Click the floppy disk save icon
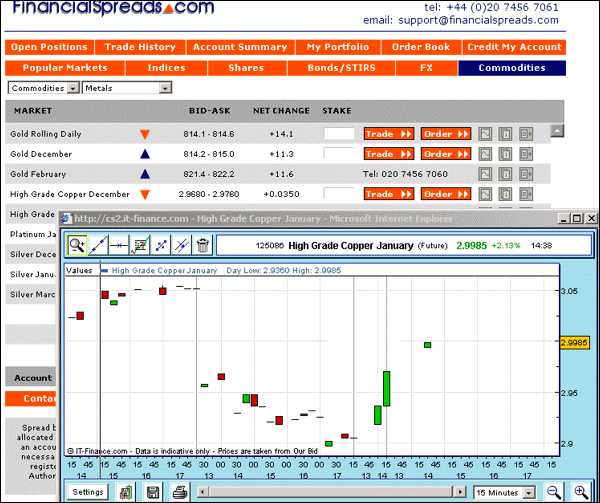The width and height of the screenshot is (600, 503). pyautogui.click(x=153, y=492)
